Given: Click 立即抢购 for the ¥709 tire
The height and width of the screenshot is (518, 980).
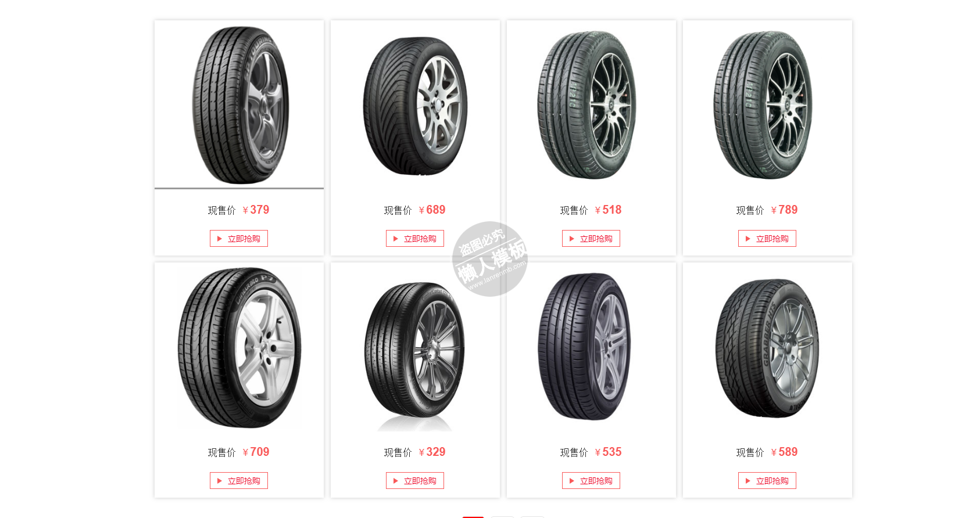Looking at the screenshot, I should 239,481.
